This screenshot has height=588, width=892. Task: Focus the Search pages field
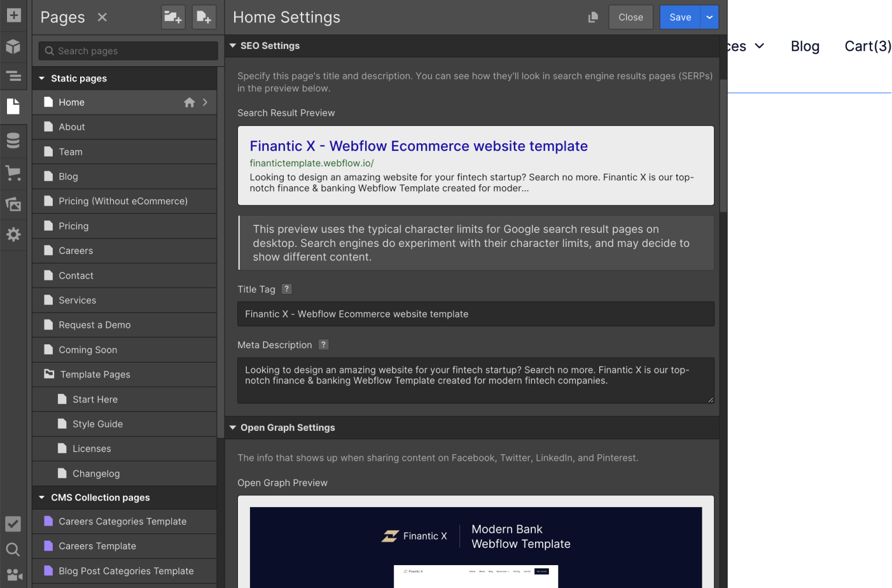coord(129,51)
